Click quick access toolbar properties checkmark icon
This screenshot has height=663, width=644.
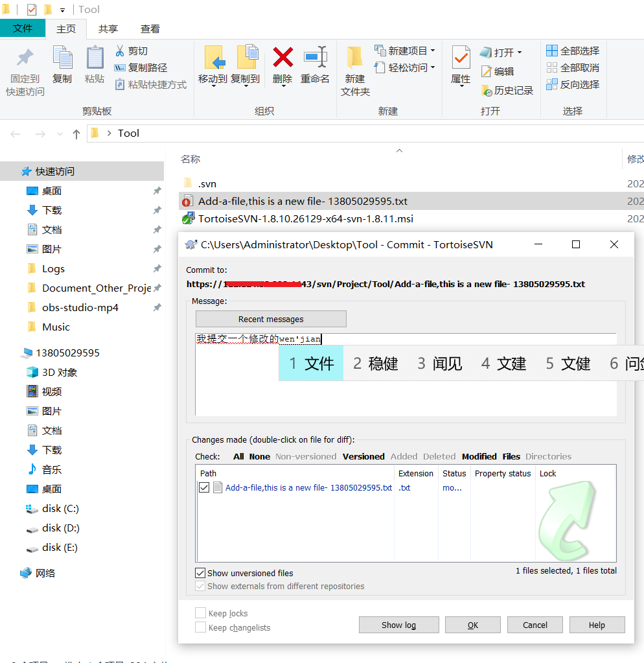tap(31, 9)
